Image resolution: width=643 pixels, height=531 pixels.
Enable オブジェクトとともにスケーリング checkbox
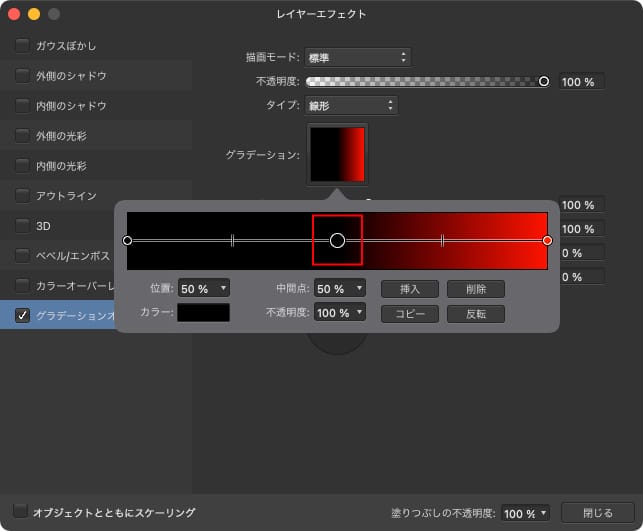point(20,512)
